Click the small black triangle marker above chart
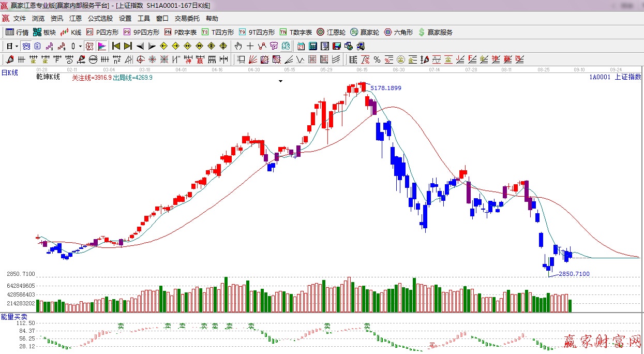 tap(280, 81)
